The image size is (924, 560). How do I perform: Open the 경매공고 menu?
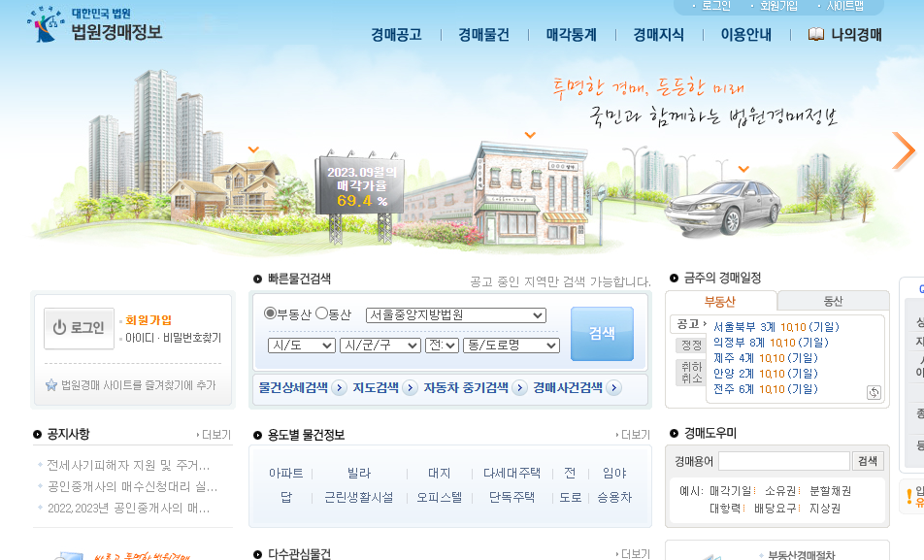click(397, 35)
